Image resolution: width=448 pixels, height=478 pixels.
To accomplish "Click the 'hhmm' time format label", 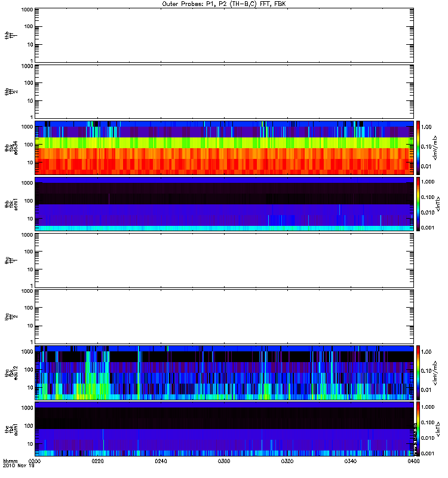I will click(11, 461).
